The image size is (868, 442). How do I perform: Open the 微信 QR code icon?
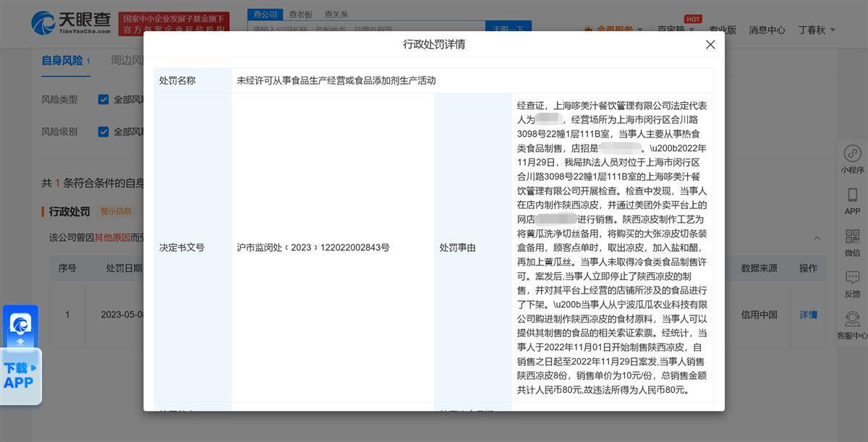coord(852,238)
